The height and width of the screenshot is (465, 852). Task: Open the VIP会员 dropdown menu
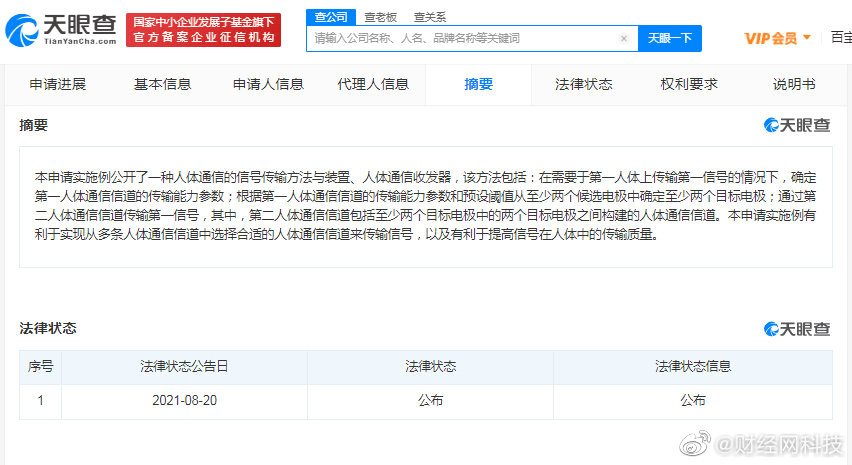(777, 38)
